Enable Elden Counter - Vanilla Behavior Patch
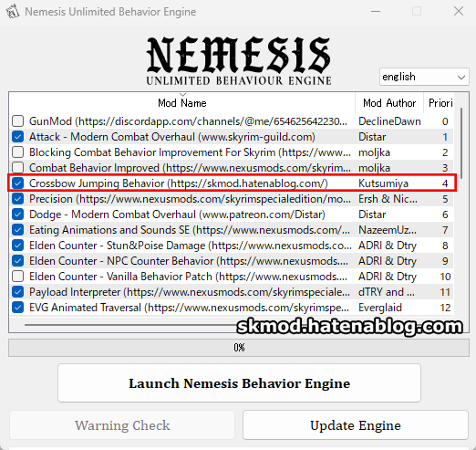 click(x=18, y=276)
